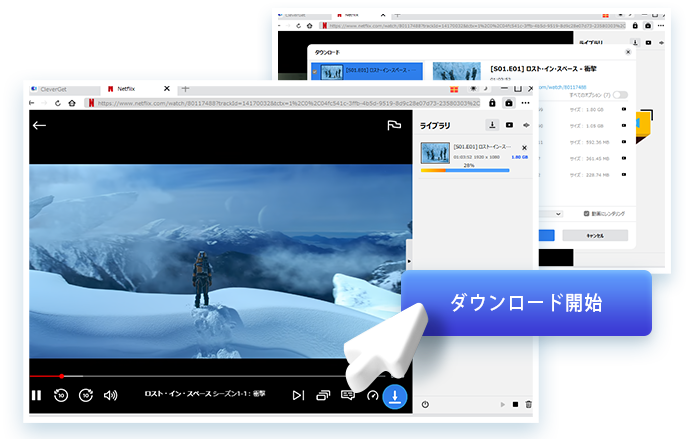Collapse the library side panel arrow
This screenshot has width=686, height=439.
click(409, 261)
